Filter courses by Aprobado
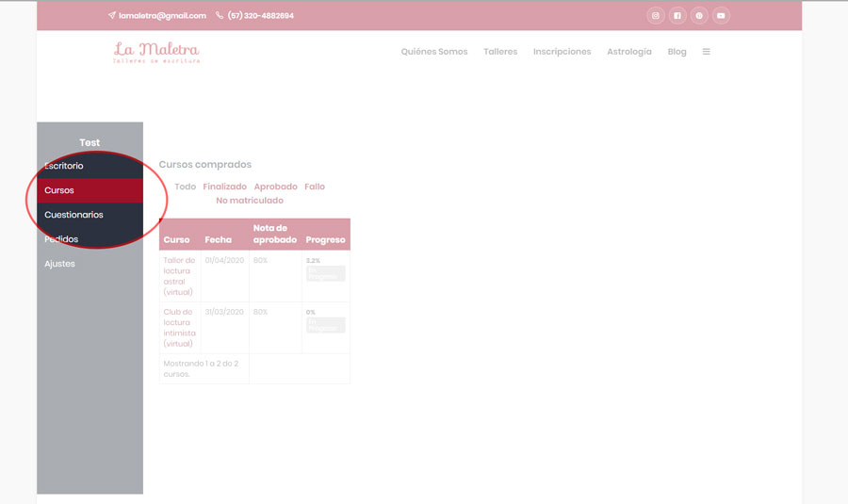The height and width of the screenshot is (504, 848). (x=276, y=187)
